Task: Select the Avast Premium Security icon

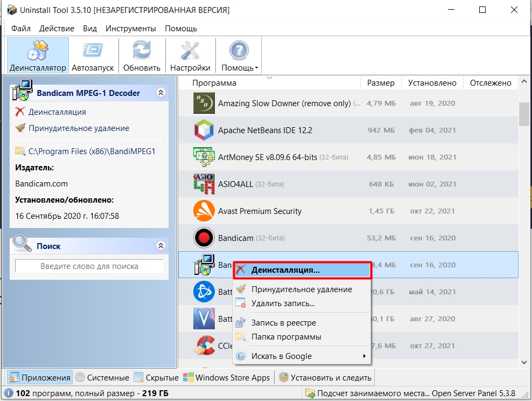Action: [x=204, y=211]
